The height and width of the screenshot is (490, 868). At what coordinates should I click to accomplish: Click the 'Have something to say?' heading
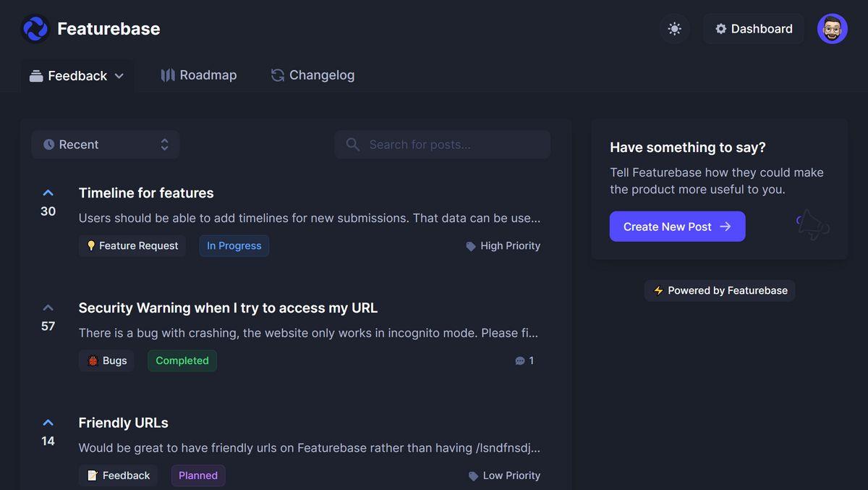(x=688, y=148)
